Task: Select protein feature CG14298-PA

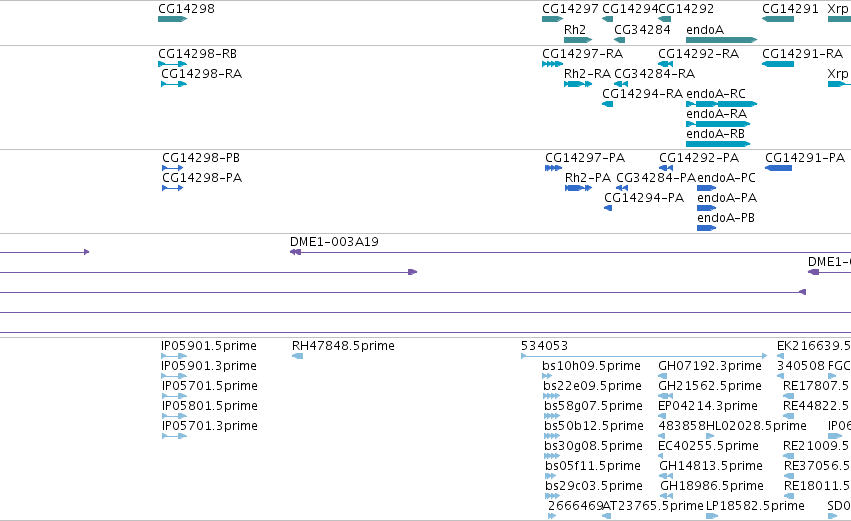Action: tap(173, 188)
